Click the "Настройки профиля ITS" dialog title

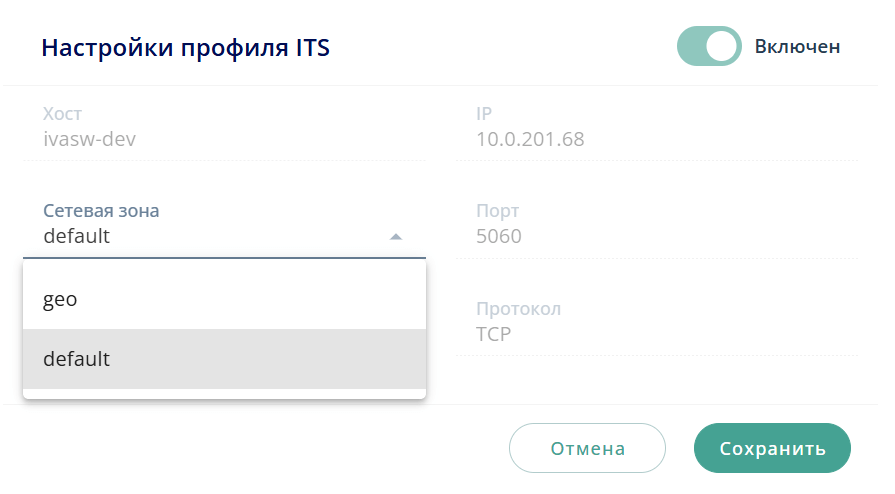[185, 47]
